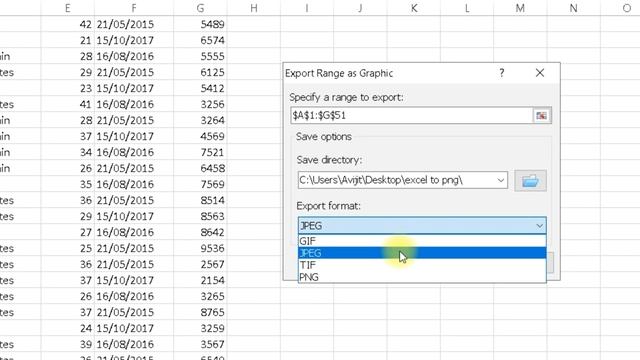Select column G header
This screenshot has height=360, width=640.
point(200,8)
